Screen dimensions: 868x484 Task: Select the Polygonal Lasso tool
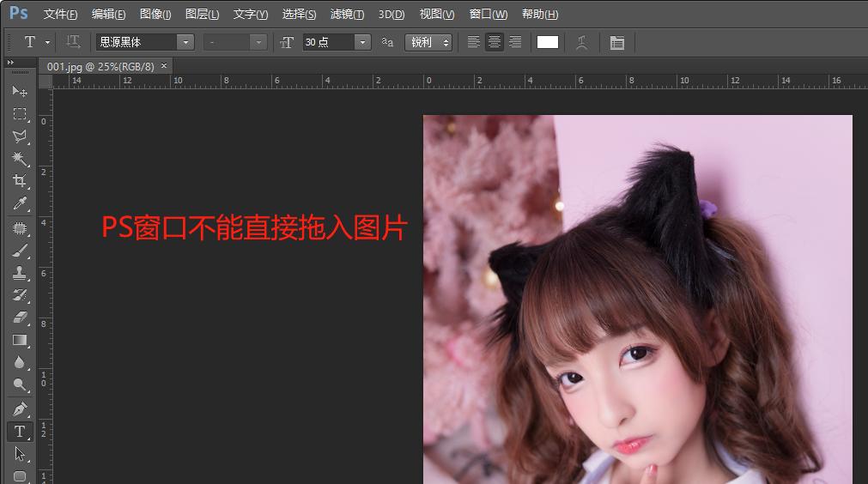pyautogui.click(x=20, y=136)
